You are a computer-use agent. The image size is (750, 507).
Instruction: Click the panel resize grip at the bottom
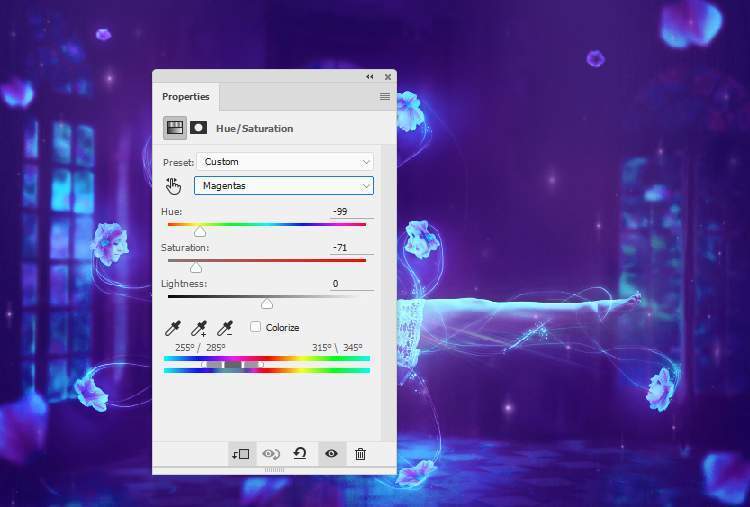[x=275, y=470]
